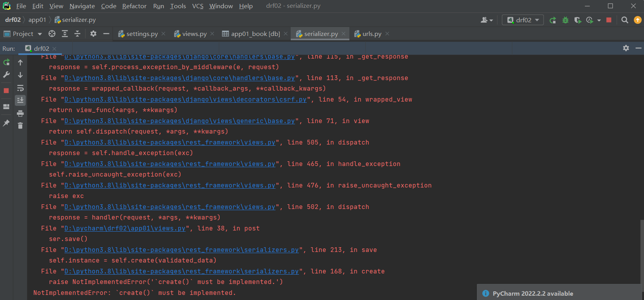This screenshot has height=300, width=644.
Task: Run drf02 with coverage
Action: coord(578,20)
